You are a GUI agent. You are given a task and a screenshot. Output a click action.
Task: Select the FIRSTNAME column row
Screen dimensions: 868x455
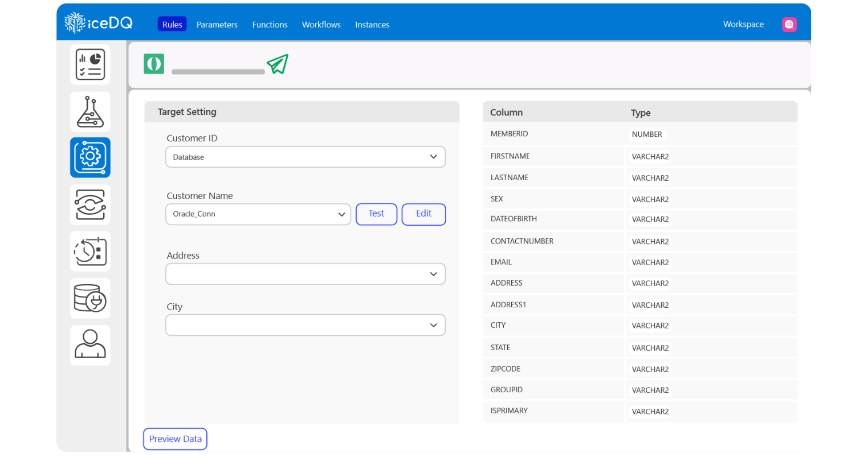tap(640, 156)
